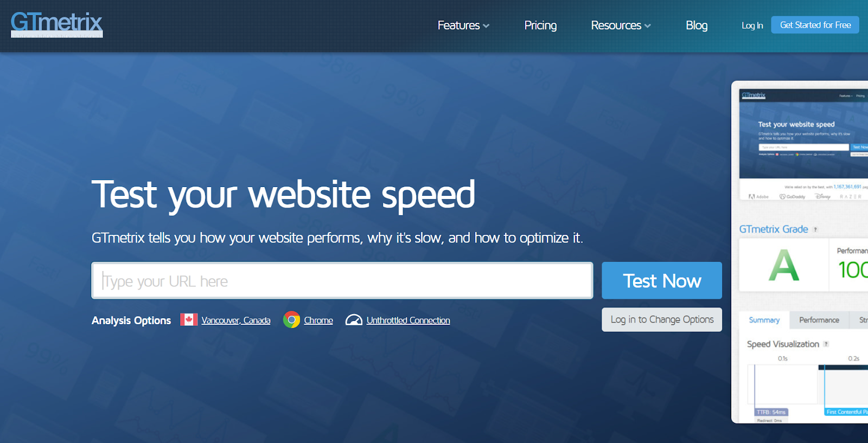Open the Pricing menu item
This screenshot has height=443, width=868.
[x=540, y=25]
